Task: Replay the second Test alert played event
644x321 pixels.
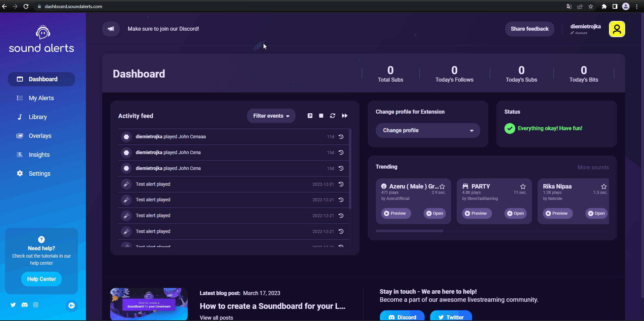Action: coord(341,200)
